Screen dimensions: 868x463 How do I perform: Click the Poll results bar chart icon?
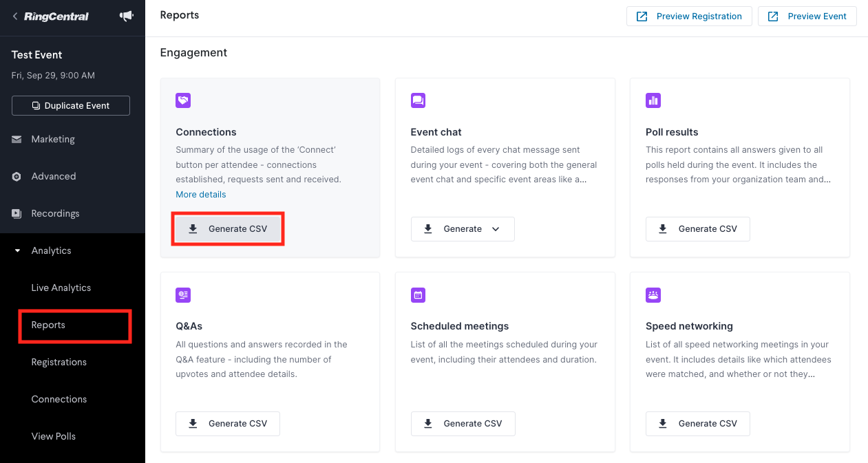(x=653, y=100)
